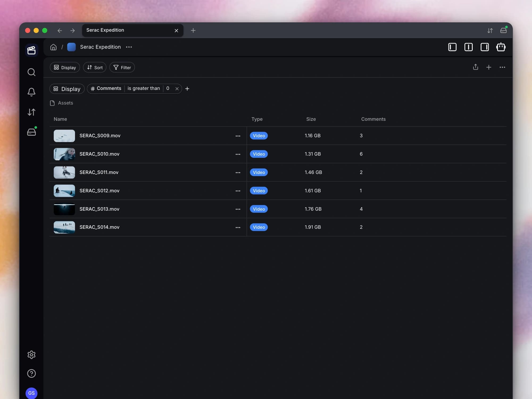Toggle the left sidebar panel

[x=452, y=47]
